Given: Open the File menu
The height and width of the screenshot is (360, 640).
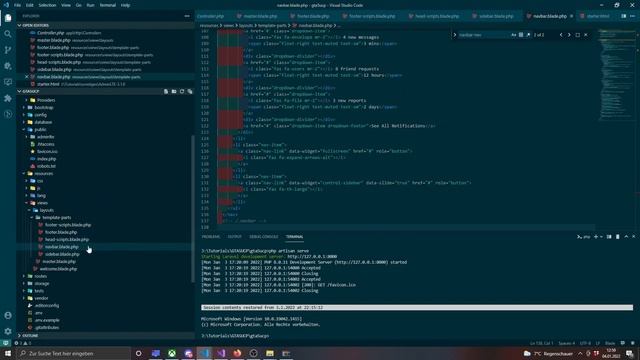Looking at the screenshot, I should tap(18, 5).
